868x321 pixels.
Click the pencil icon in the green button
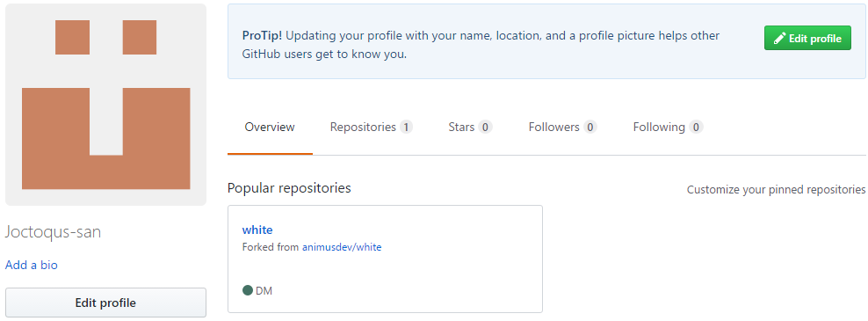[x=779, y=38]
